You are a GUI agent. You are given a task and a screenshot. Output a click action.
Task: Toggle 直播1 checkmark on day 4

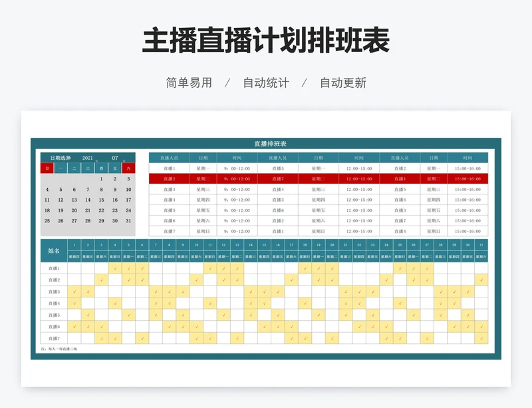pos(115,268)
